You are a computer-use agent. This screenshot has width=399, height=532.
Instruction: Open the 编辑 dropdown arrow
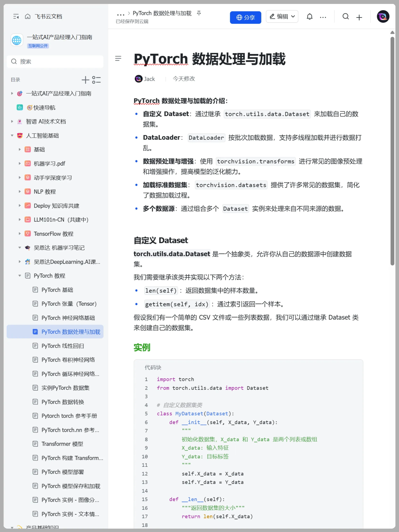click(x=293, y=16)
